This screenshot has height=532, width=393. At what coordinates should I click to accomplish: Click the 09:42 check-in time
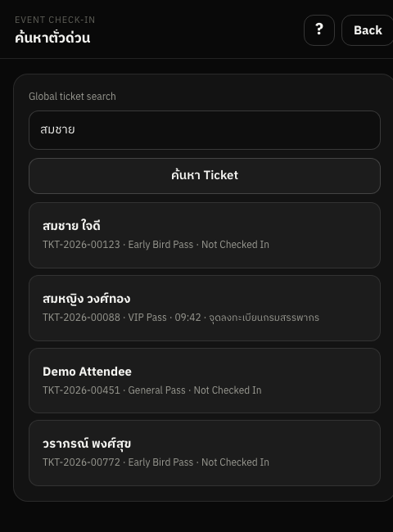pyautogui.click(x=188, y=318)
